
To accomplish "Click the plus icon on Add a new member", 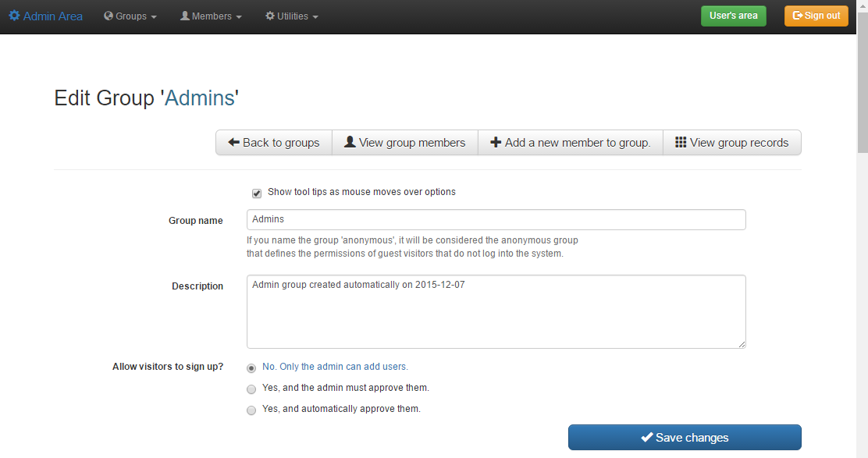I will [x=496, y=142].
